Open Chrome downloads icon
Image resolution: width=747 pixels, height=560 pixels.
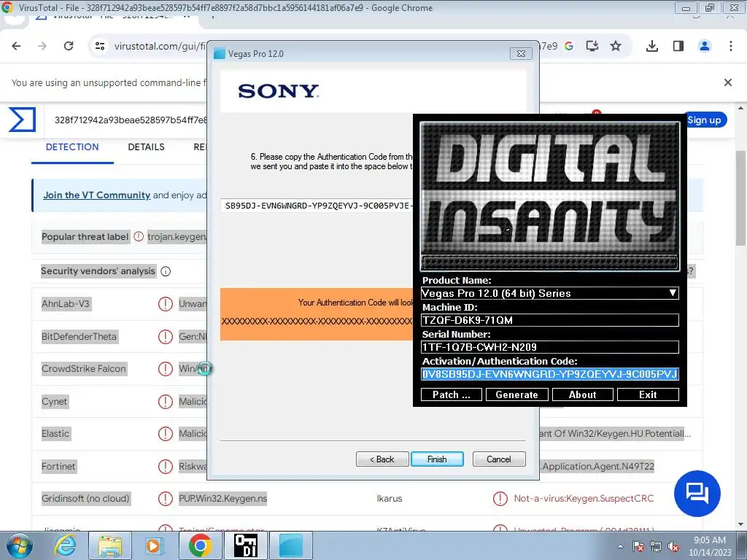tap(652, 46)
